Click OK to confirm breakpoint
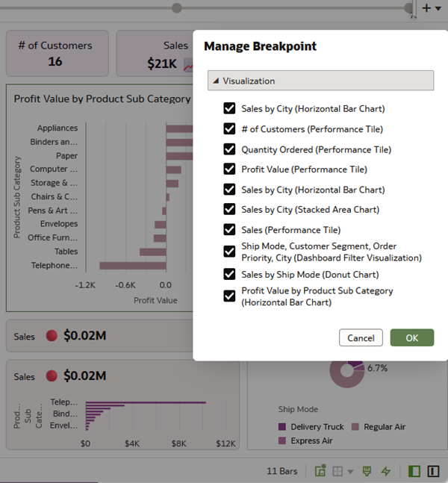 tap(411, 337)
